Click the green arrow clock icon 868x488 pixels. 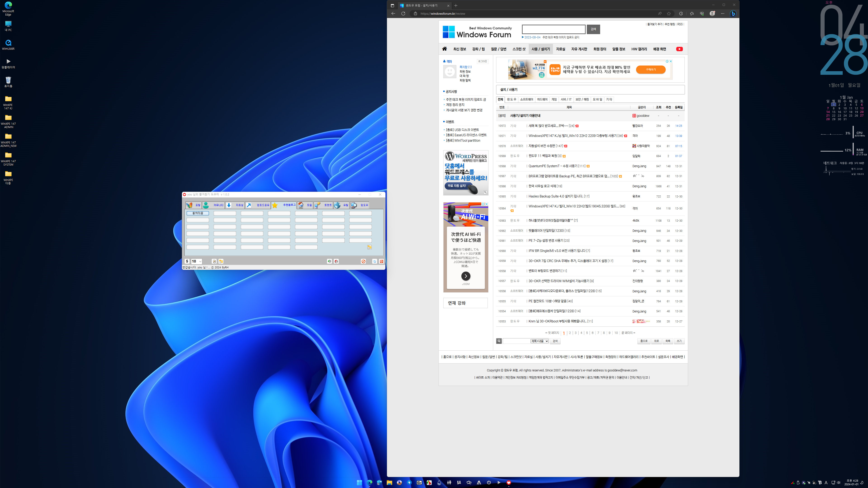pyautogui.click(x=330, y=261)
